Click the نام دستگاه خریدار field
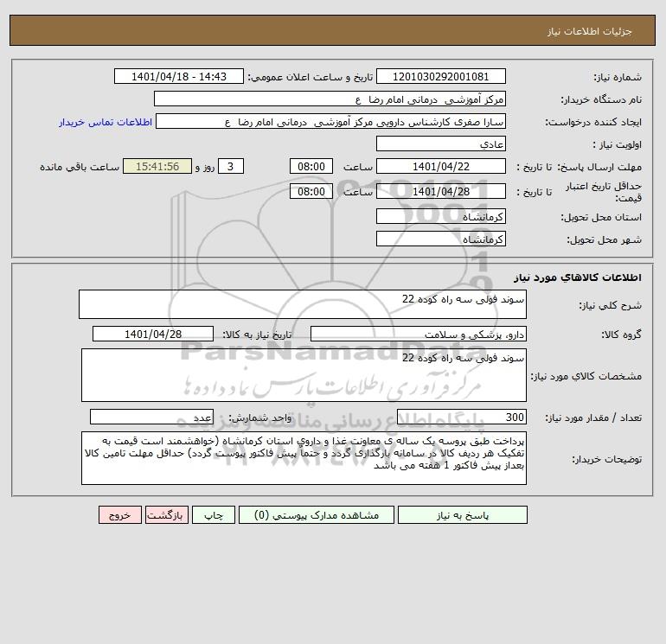Image resolution: width=666 pixels, height=644 pixels. click(x=330, y=99)
